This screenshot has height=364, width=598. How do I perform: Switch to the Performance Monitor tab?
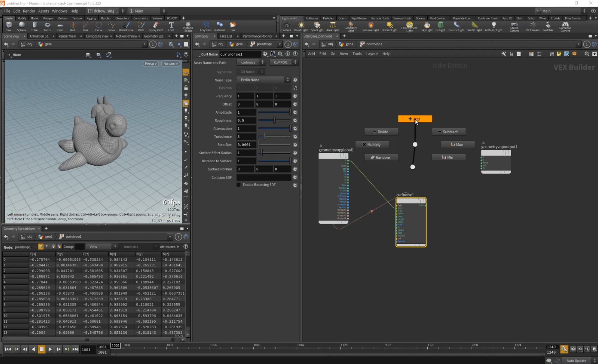[x=257, y=36]
